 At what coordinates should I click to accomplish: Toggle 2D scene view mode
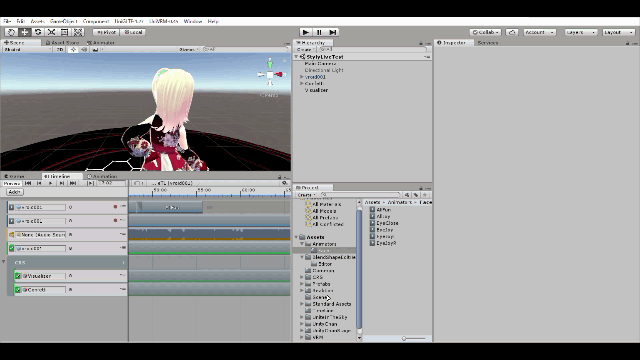60,49
